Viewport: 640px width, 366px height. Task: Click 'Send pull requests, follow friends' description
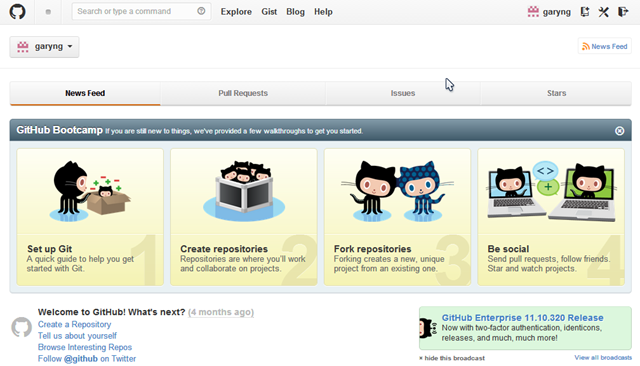[549, 264]
